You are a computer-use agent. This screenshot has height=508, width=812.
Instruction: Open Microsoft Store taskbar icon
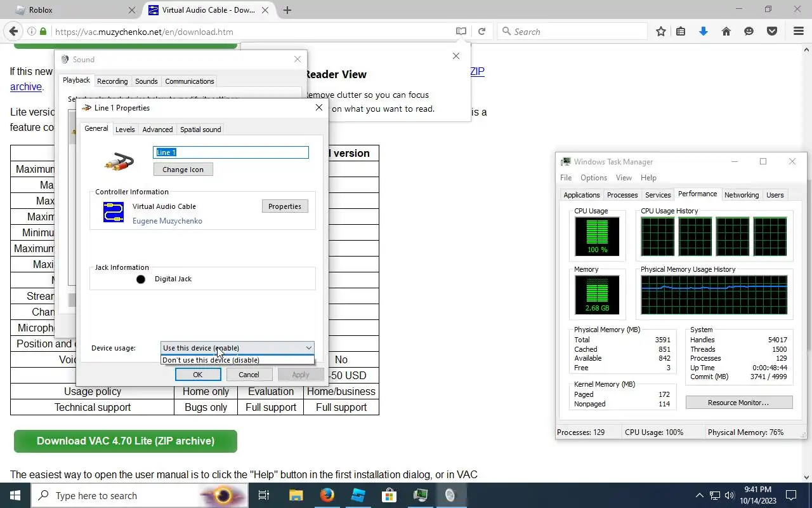[x=389, y=495]
